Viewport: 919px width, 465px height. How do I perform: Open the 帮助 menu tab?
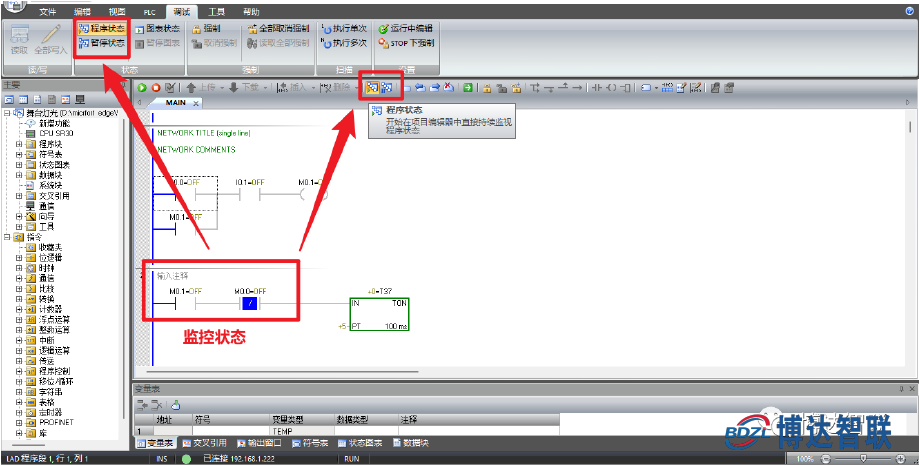point(251,12)
